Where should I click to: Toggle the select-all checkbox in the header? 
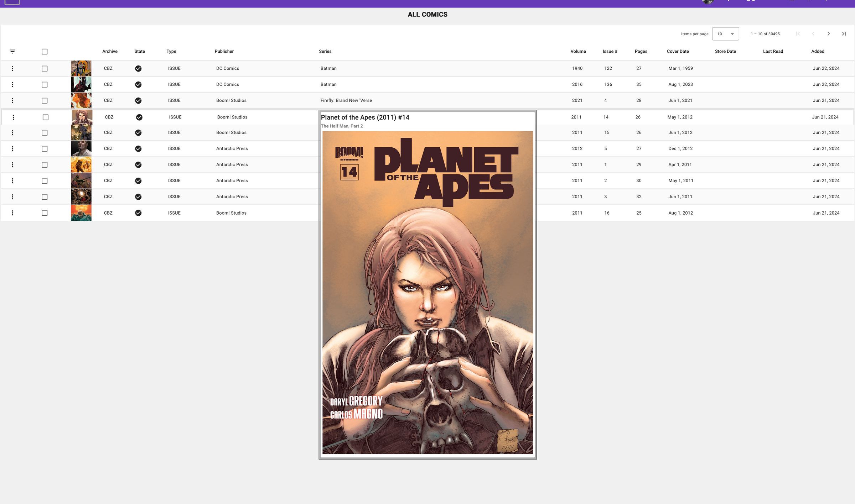45,51
